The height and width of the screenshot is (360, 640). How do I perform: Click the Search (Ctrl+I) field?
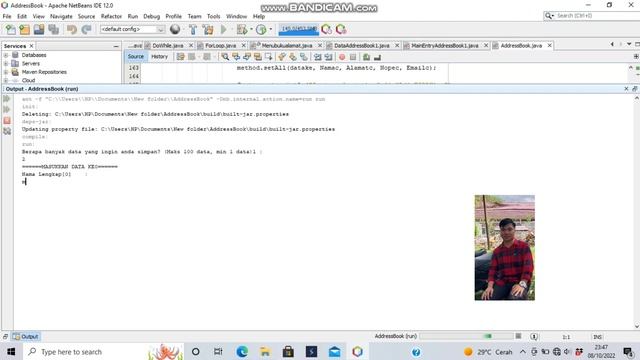592,16
